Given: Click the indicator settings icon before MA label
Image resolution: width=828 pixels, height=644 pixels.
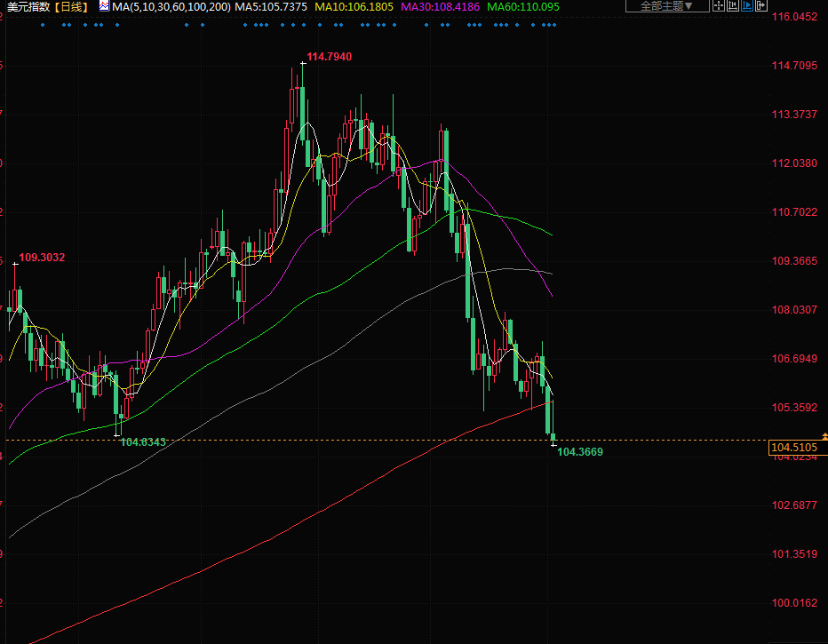Looking at the screenshot, I should 104,6.
